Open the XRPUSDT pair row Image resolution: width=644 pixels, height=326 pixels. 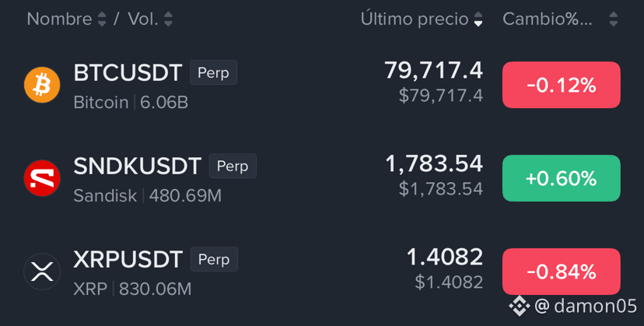click(x=322, y=272)
